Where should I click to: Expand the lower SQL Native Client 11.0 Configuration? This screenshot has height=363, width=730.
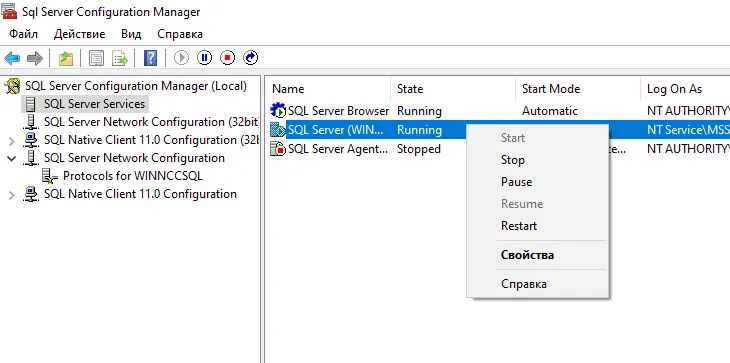pos(12,195)
